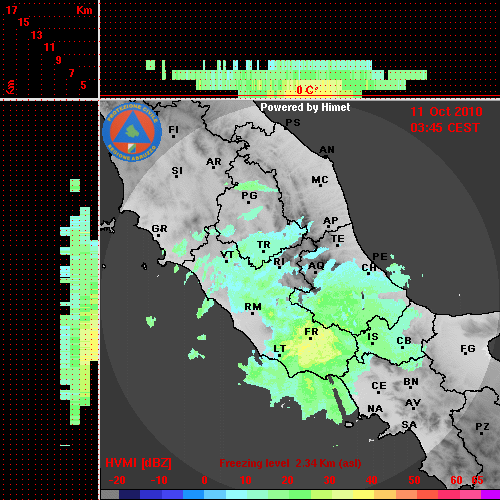Click the LT city label
This screenshot has width=500, height=500.
(x=280, y=349)
